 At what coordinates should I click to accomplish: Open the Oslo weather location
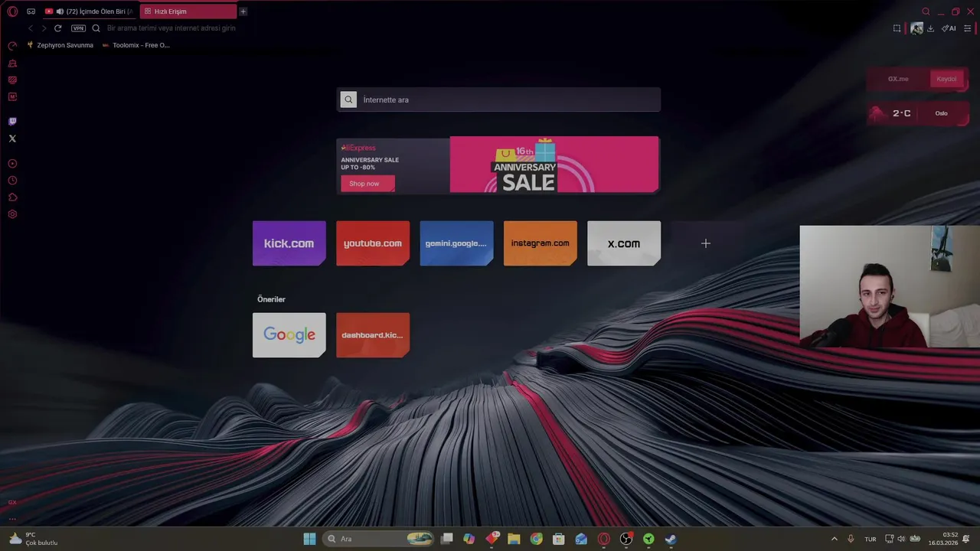point(941,113)
